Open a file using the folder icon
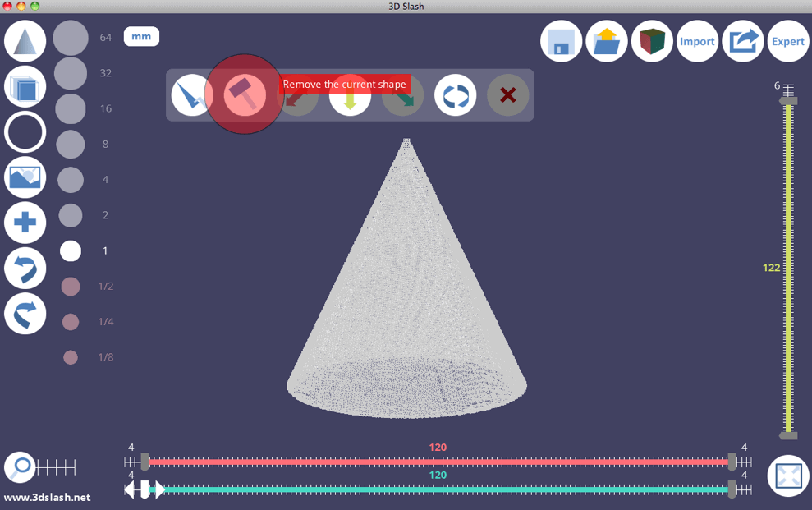This screenshot has width=812, height=510. pos(607,42)
